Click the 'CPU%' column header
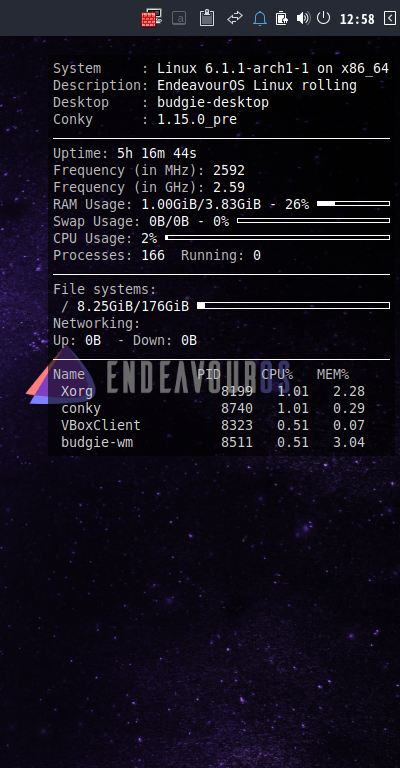 point(277,375)
